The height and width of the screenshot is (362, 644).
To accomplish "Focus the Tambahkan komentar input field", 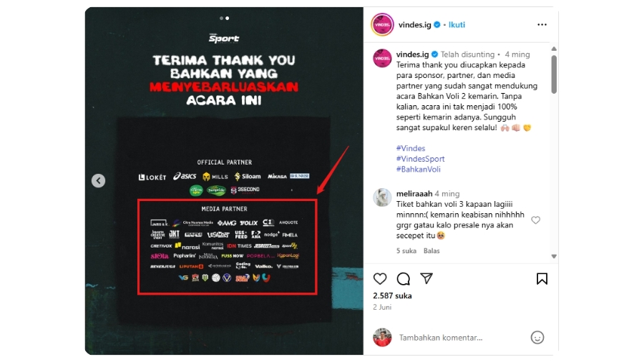I will pos(460,338).
